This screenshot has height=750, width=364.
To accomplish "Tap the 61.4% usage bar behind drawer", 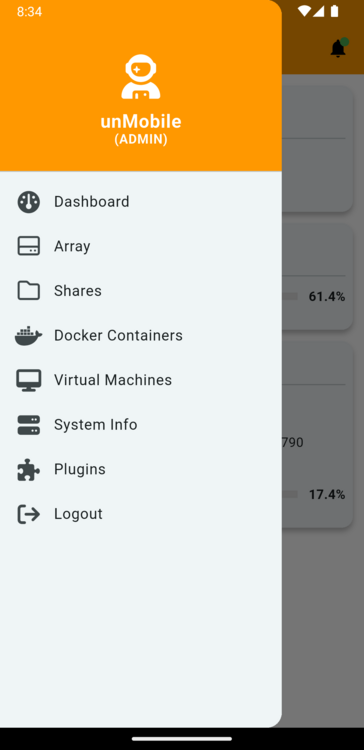I will [290, 297].
